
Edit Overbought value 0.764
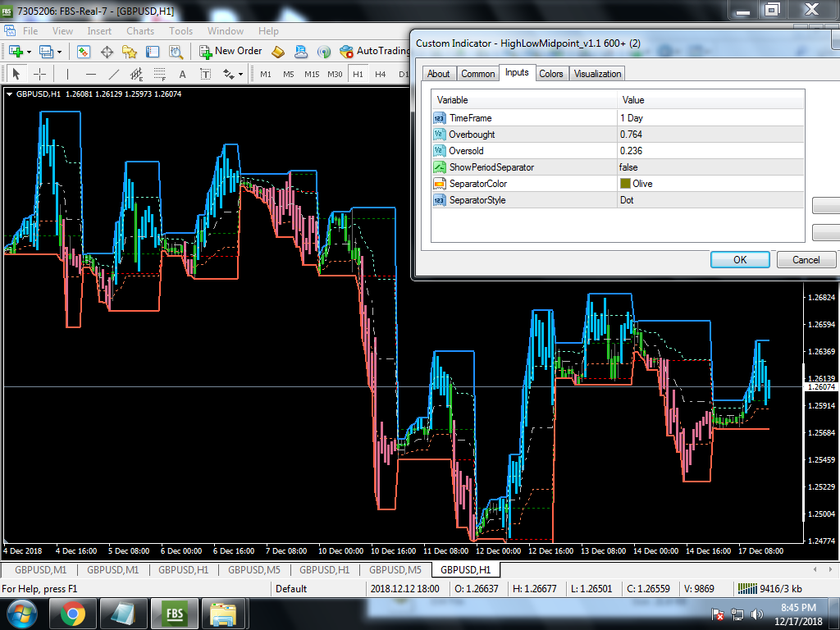710,135
